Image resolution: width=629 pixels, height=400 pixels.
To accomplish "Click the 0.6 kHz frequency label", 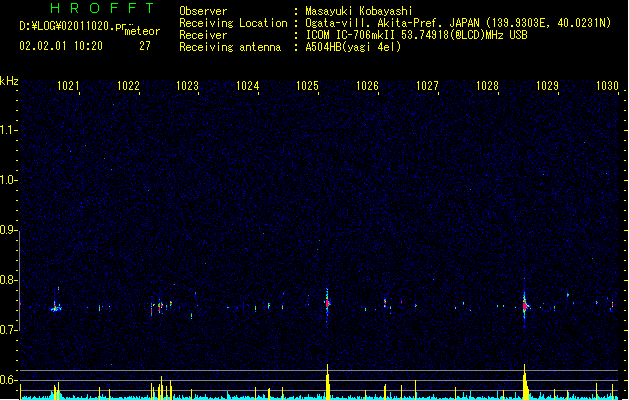I will (x=8, y=380).
